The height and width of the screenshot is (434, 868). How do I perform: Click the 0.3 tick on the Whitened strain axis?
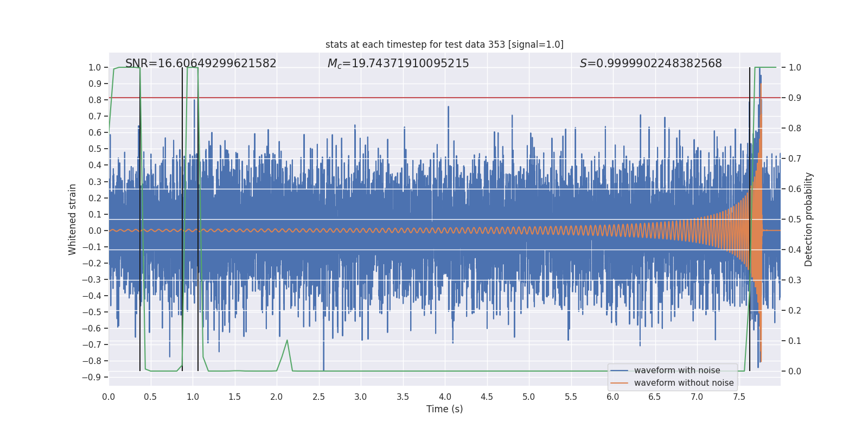95,182
